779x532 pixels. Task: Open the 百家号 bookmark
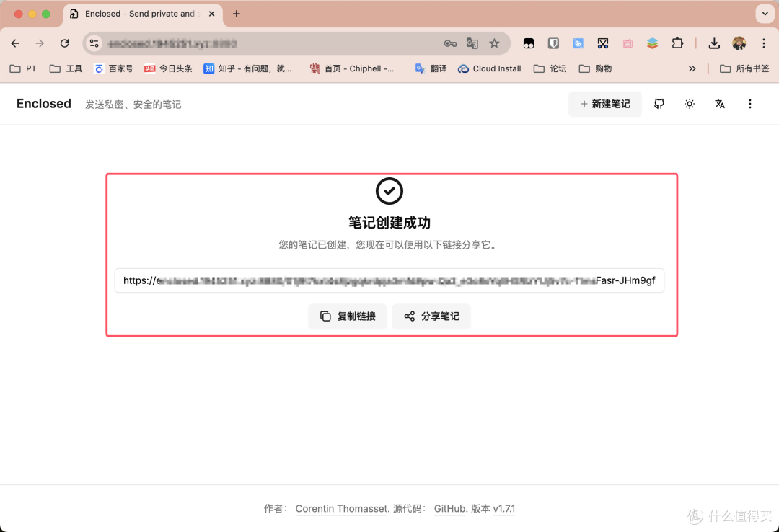(x=114, y=68)
